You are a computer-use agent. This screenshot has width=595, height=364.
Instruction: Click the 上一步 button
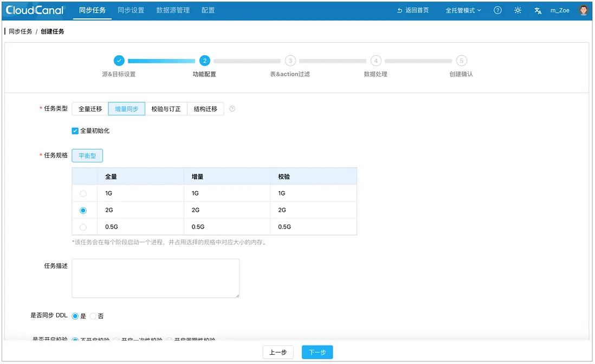[278, 352]
